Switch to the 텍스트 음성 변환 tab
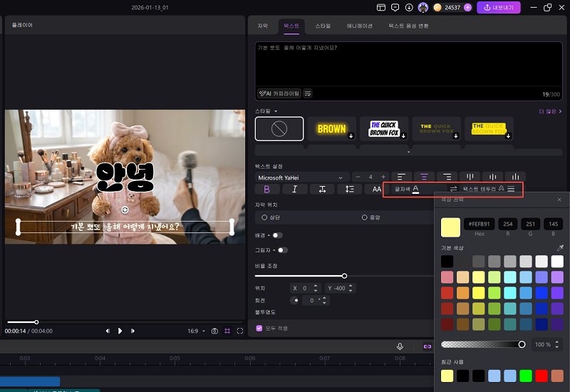 click(x=408, y=26)
